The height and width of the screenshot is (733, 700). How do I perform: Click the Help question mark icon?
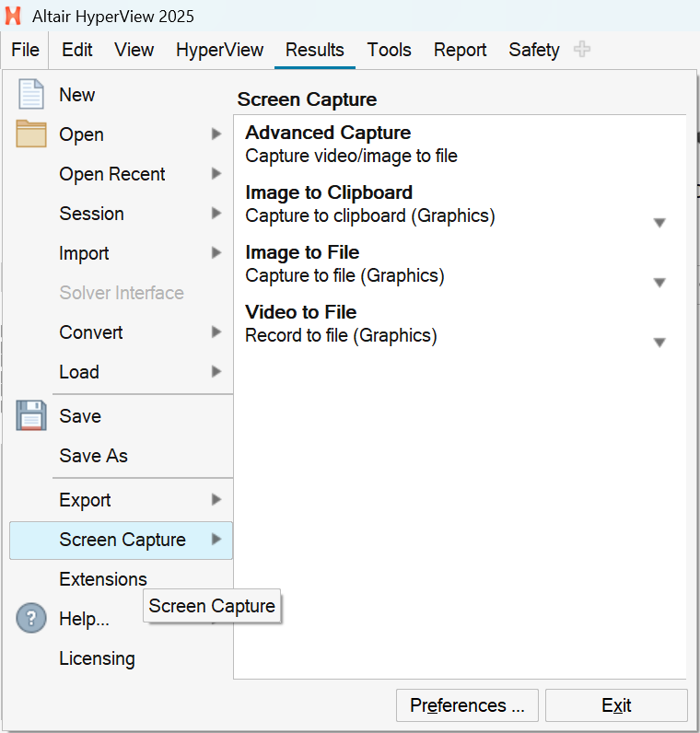point(31,619)
